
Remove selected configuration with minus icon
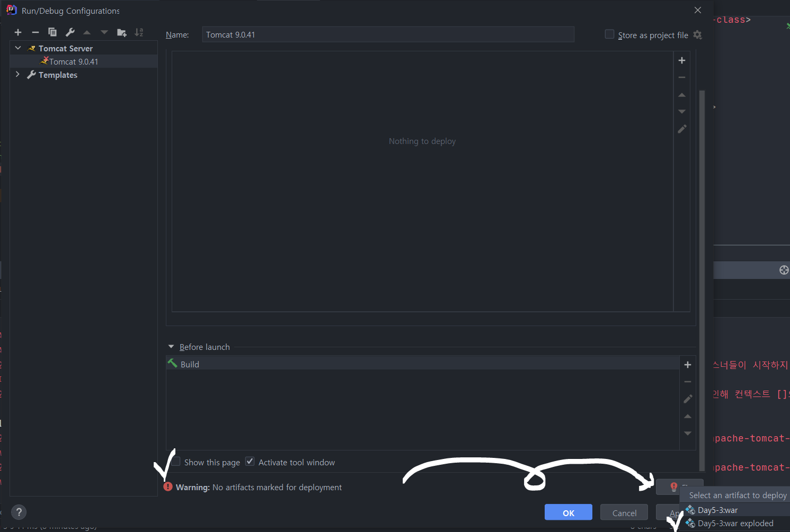click(35, 32)
